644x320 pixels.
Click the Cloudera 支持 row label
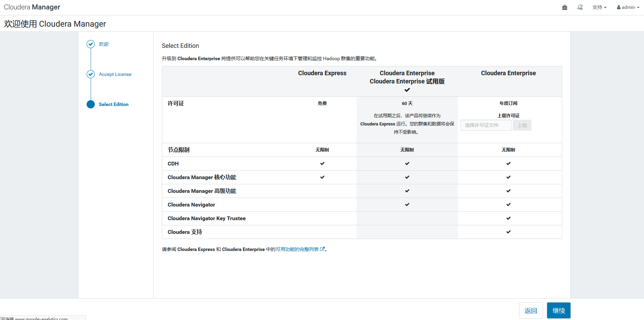(185, 232)
